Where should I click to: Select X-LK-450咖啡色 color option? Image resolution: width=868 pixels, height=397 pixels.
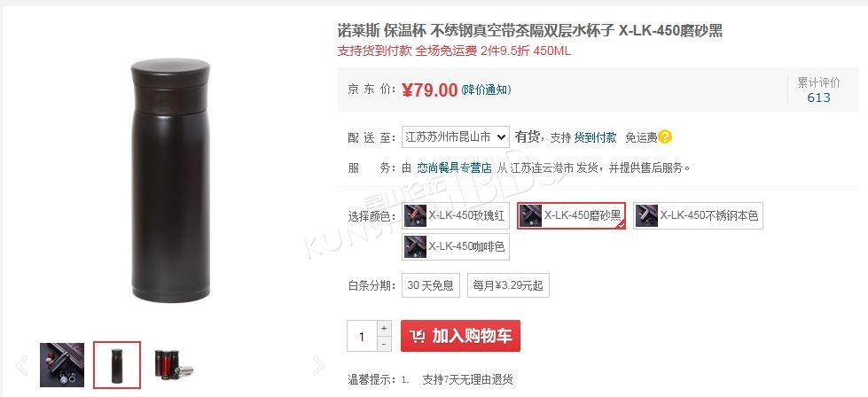pos(456,246)
